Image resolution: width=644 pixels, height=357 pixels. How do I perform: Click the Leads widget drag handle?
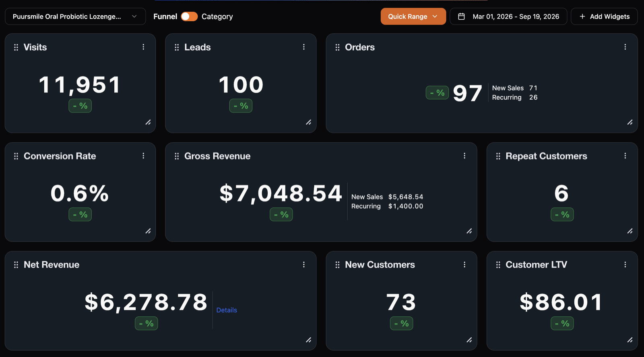(x=177, y=47)
